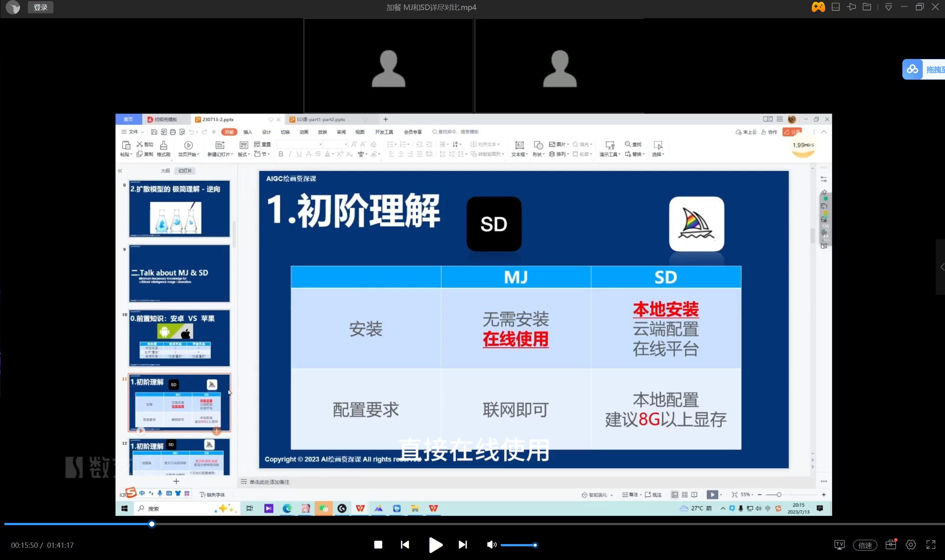Select slide 10 安卓 VS 苹果 thumbnail
Viewport: 945px width, 560px height.
179,338
